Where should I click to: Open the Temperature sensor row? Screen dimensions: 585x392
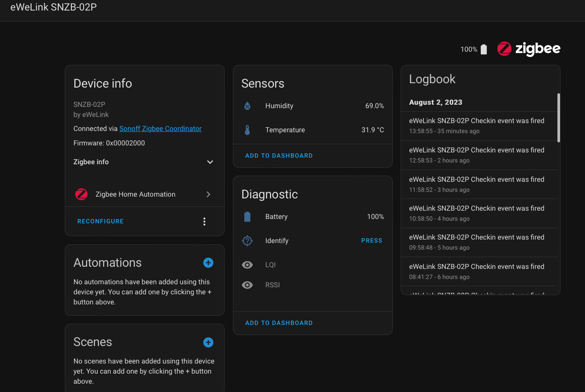[313, 130]
